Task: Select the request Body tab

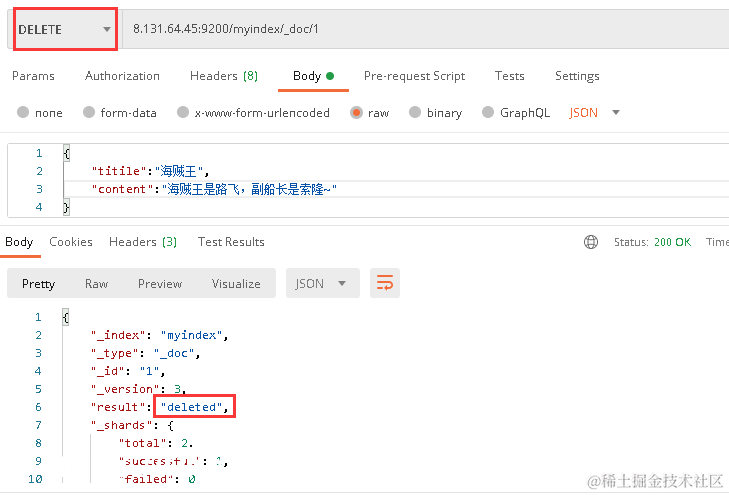Action: pyautogui.click(x=313, y=76)
